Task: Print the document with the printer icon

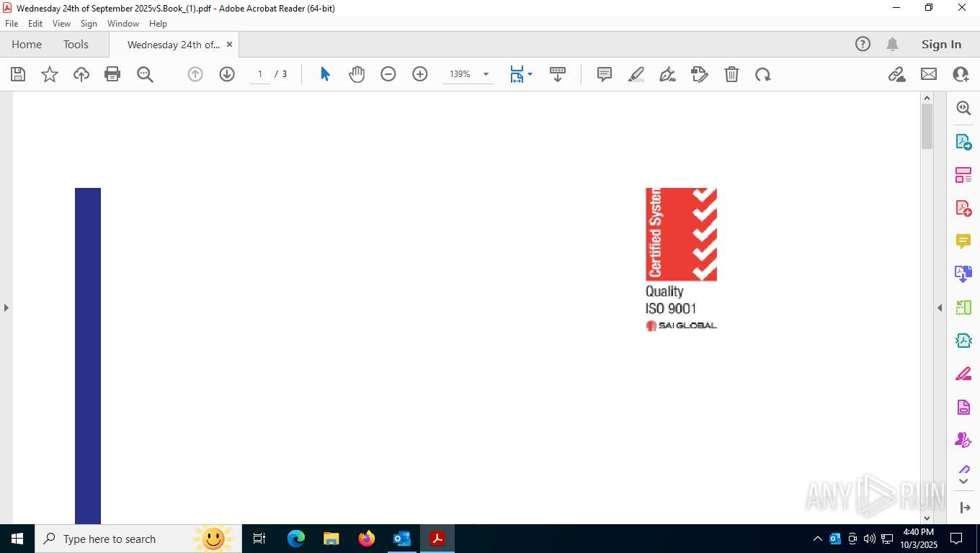Action: point(112,74)
